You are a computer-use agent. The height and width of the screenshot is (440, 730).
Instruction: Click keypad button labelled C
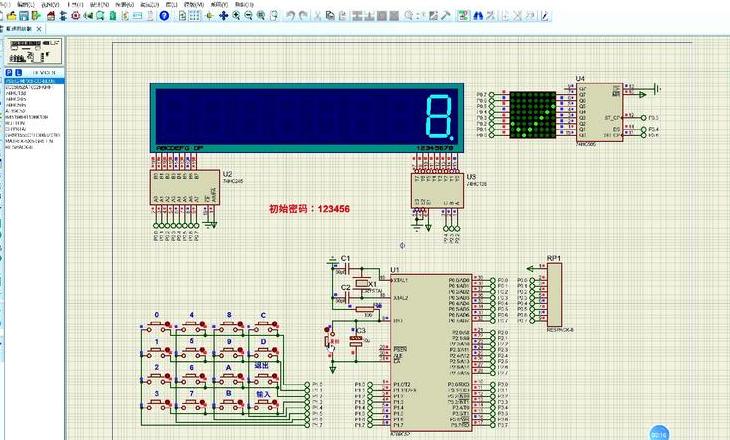pos(264,325)
